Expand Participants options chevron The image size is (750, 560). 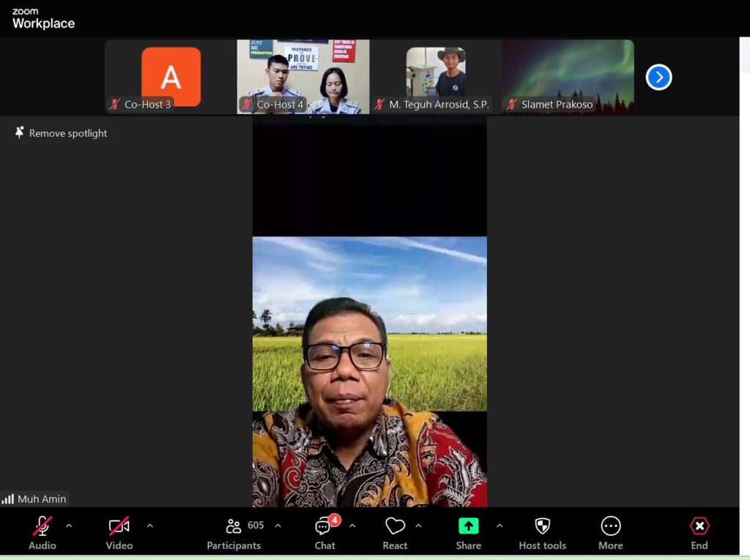pyautogui.click(x=278, y=526)
